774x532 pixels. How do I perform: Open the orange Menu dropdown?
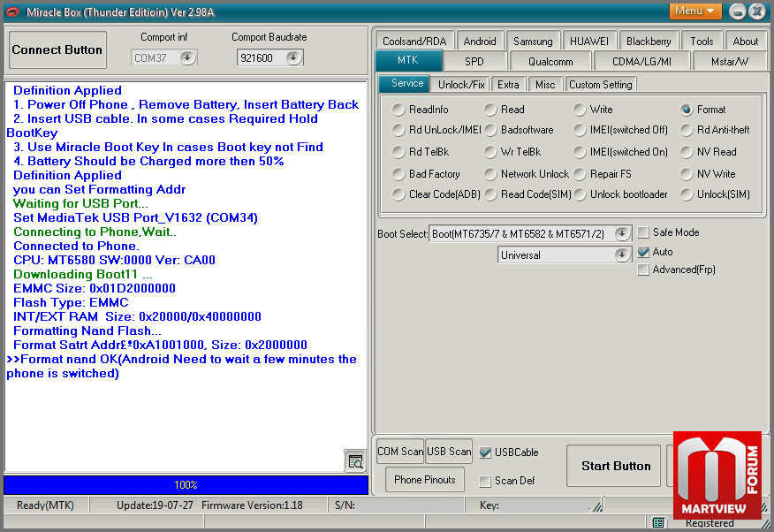[x=695, y=11]
